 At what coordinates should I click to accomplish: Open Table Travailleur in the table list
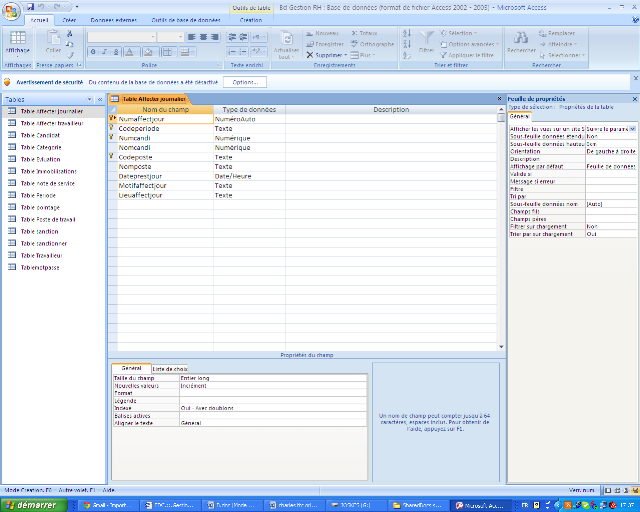coord(43,255)
